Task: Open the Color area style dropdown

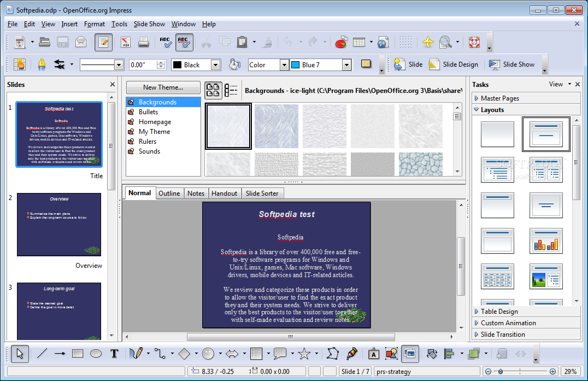Action: [284, 65]
